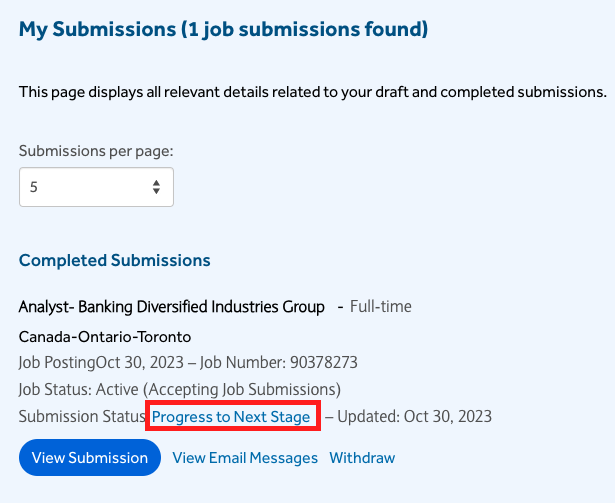This screenshot has height=503, width=615.
Task: Click the page description paragraph
Action: [x=312, y=92]
